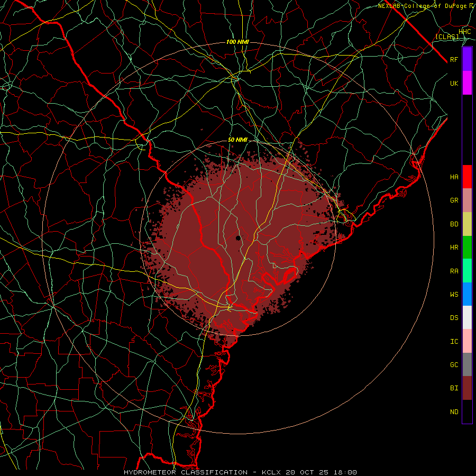
Task: Click the UK magenta legend swatch
Action: click(x=467, y=83)
